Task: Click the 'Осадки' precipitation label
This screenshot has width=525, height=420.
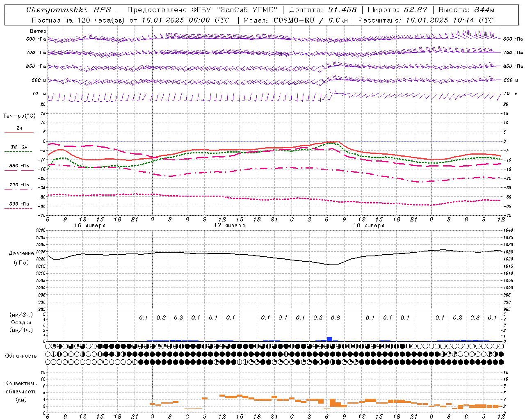Action: (x=21, y=322)
